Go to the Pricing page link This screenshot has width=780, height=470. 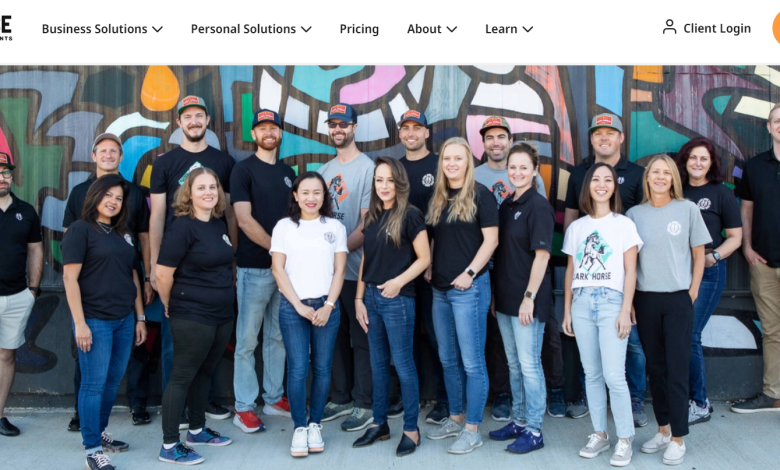[359, 29]
